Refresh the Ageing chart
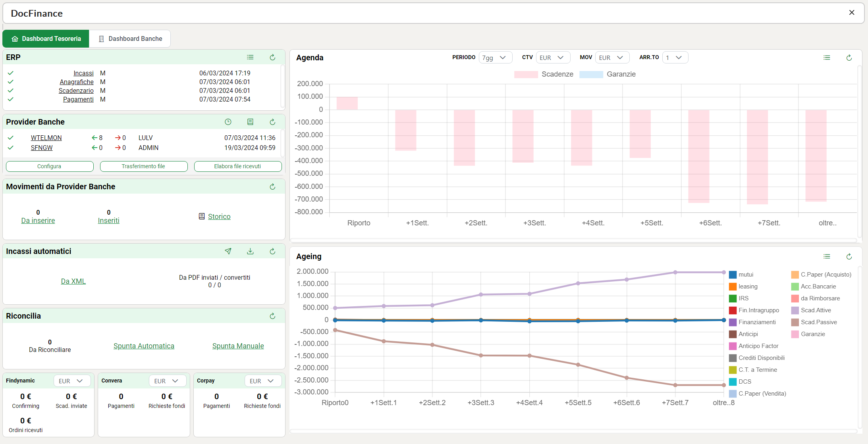868x444 pixels. point(849,256)
